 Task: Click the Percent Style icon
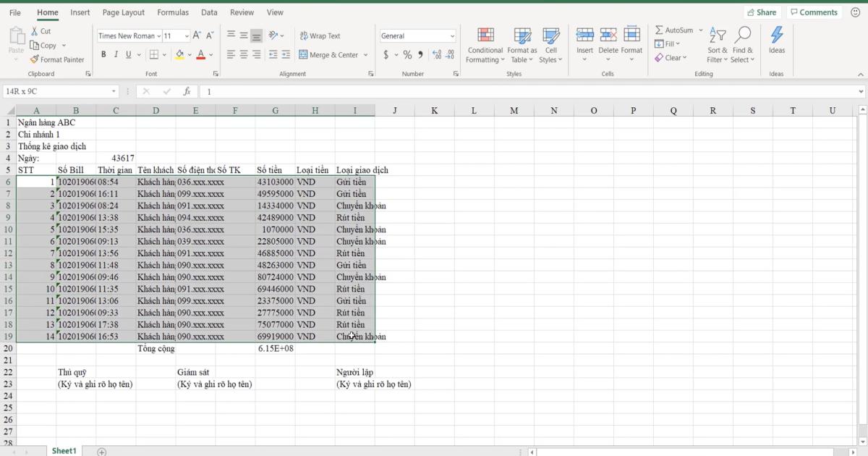click(407, 54)
